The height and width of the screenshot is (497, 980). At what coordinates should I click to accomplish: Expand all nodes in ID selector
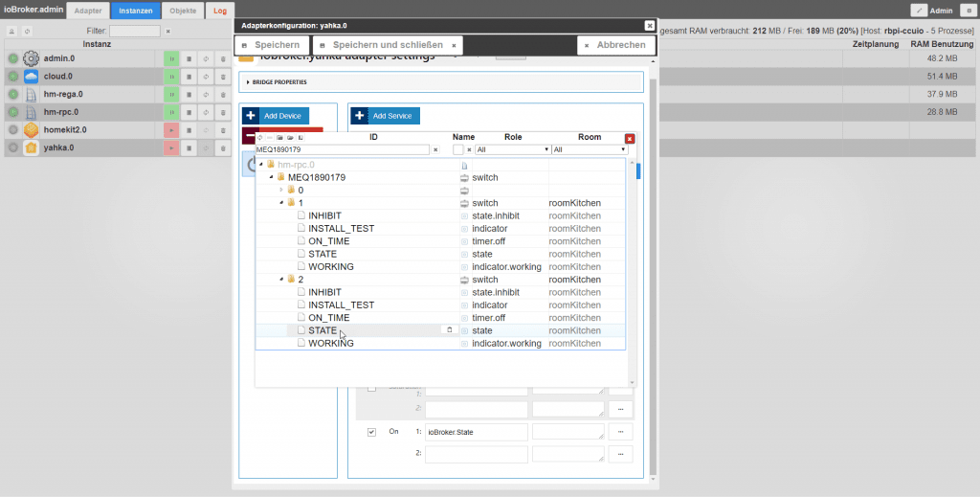point(291,138)
